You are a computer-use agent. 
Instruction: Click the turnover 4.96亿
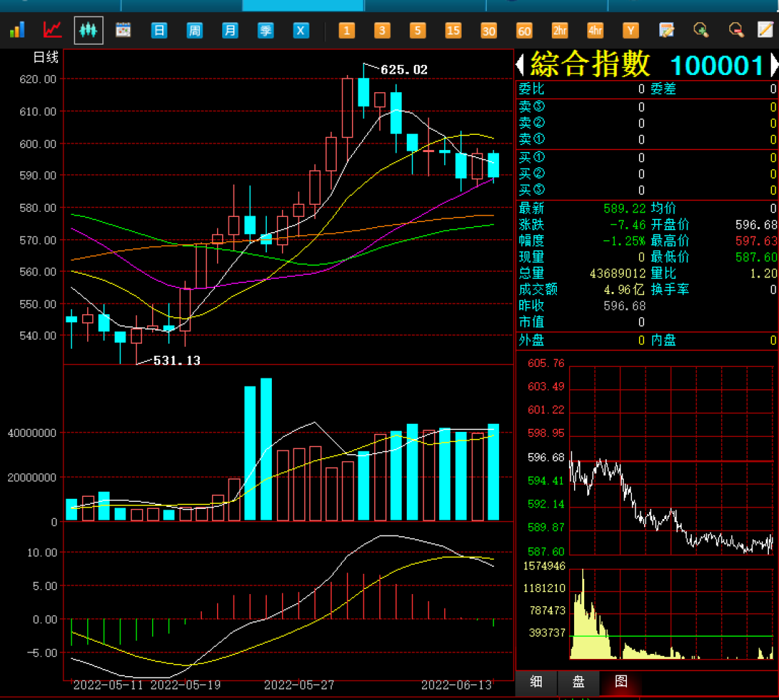[x=624, y=289]
